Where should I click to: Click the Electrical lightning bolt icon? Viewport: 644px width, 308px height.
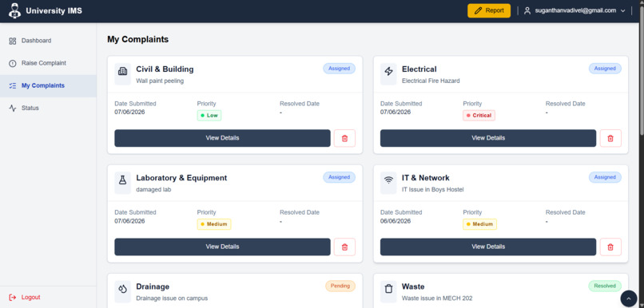pos(388,71)
